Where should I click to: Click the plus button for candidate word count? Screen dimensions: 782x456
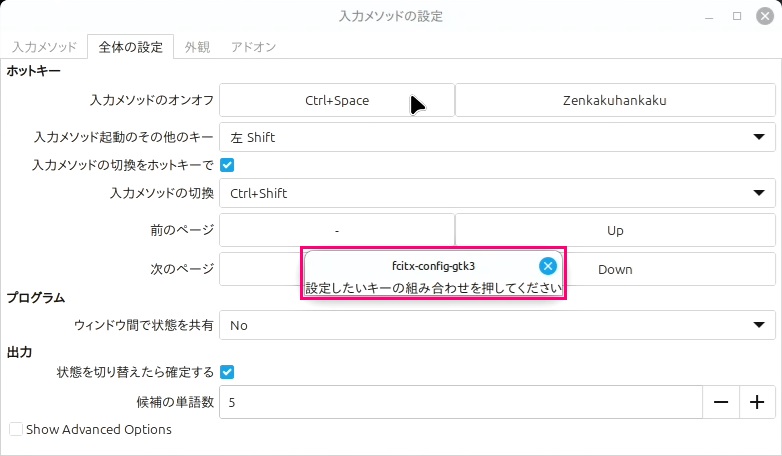pos(757,402)
